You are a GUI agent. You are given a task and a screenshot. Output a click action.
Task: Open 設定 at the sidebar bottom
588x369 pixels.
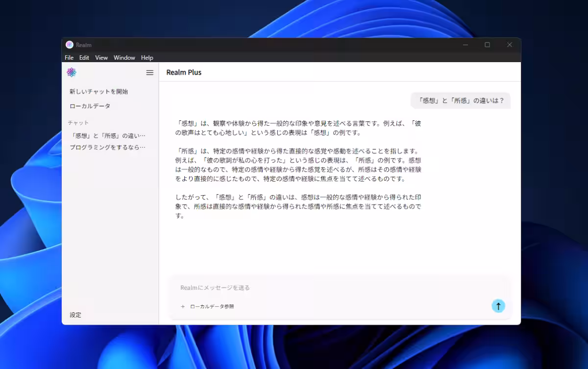[75, 315]
